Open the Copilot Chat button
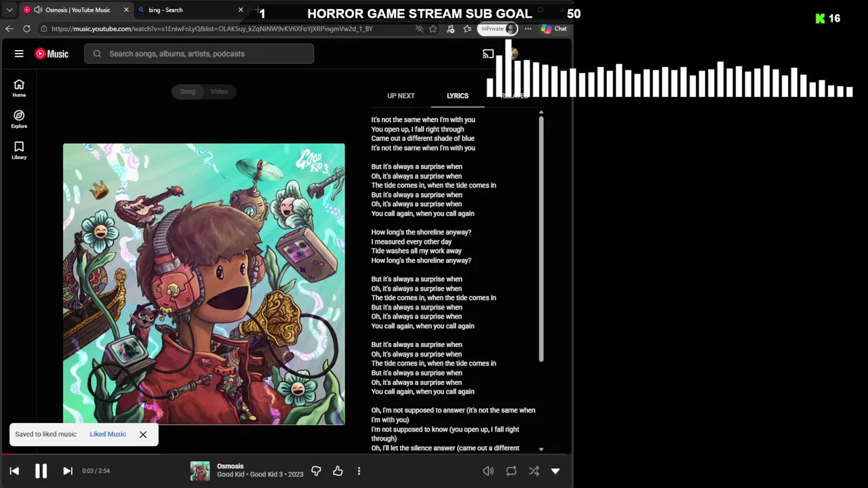The height and width of the screenshot is (488, 868). pyautogui.click(x=554, y=28)
